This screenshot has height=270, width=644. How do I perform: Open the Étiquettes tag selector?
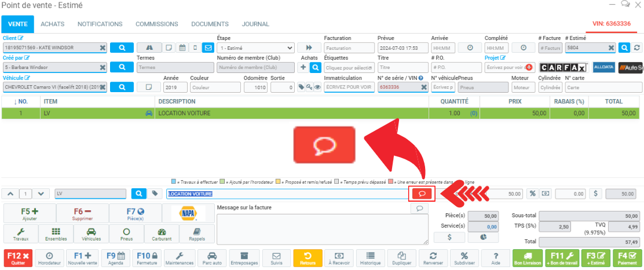point(347,68)
